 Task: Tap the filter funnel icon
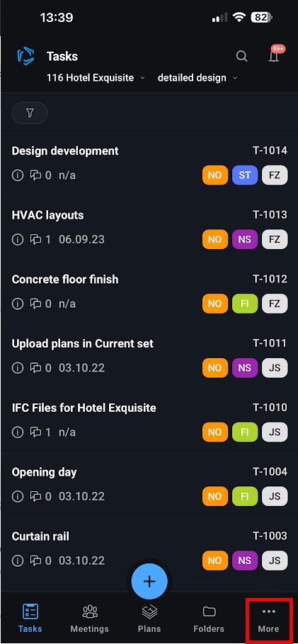pyautogui.click(x=30, y=113)
